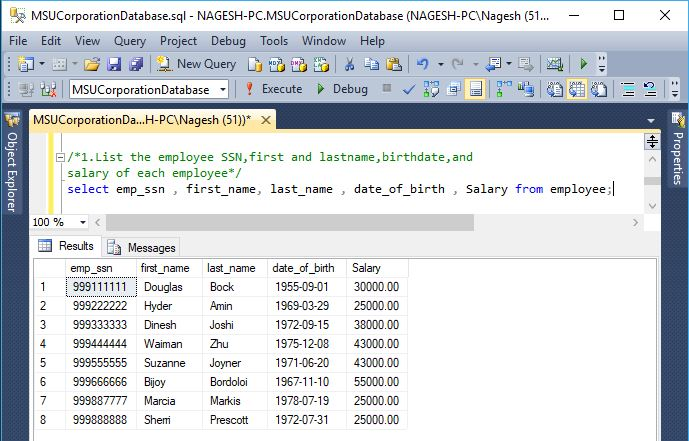This screenshot has height=441, width=689.
Task: Parse the query with the blue checkmark
Action: (x=409, y=90)
